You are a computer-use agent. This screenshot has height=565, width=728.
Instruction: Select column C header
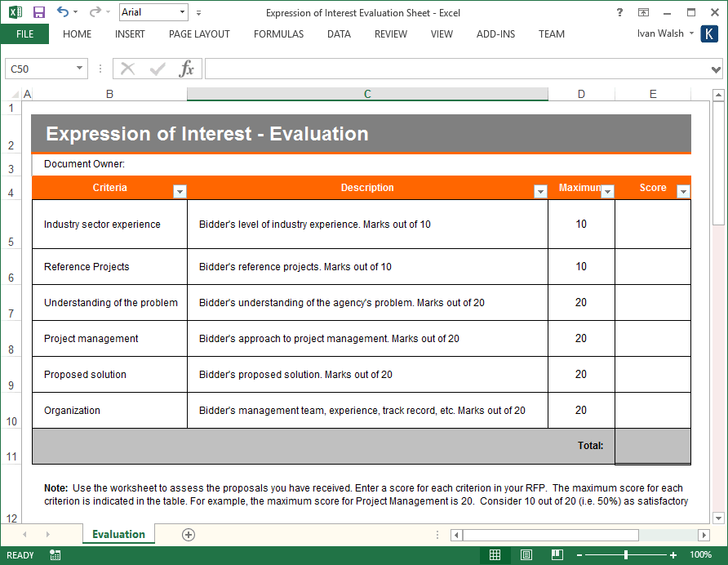click(x=367, y=94)
